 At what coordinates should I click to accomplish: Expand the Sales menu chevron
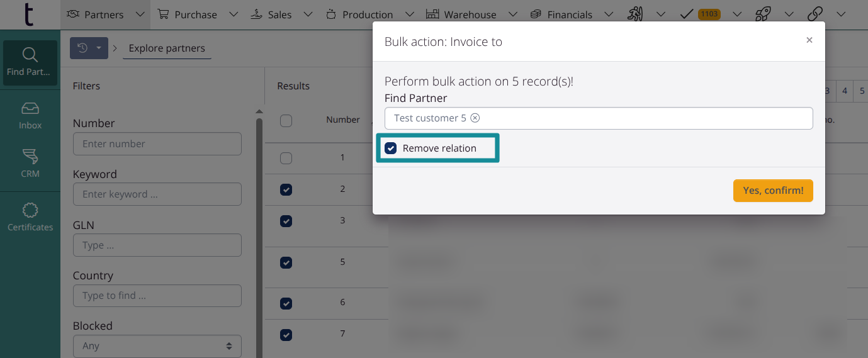[x=308, y=14]
